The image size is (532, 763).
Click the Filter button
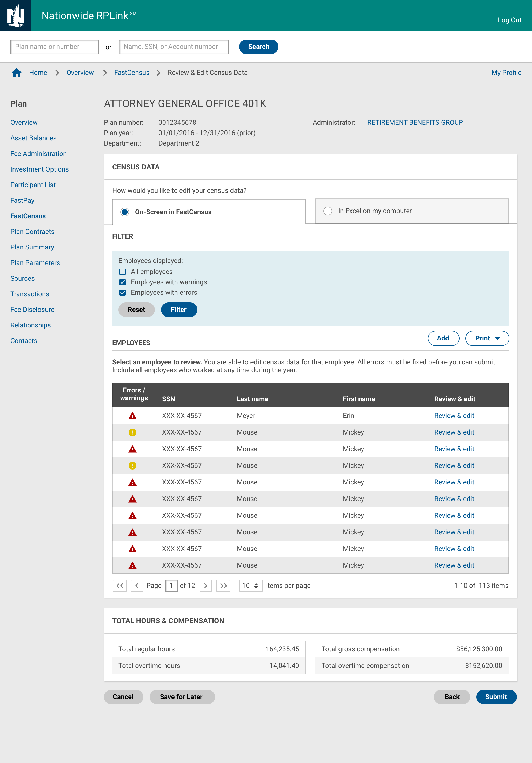point(179,310)
